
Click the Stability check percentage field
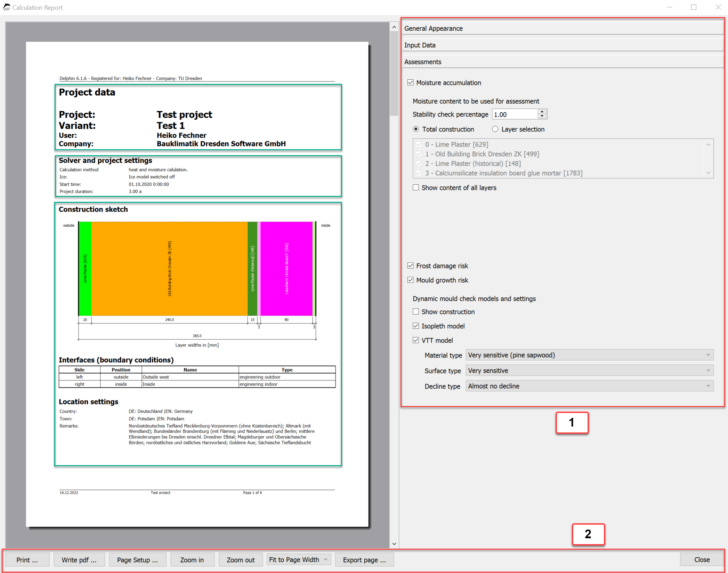tap(515, 114)
